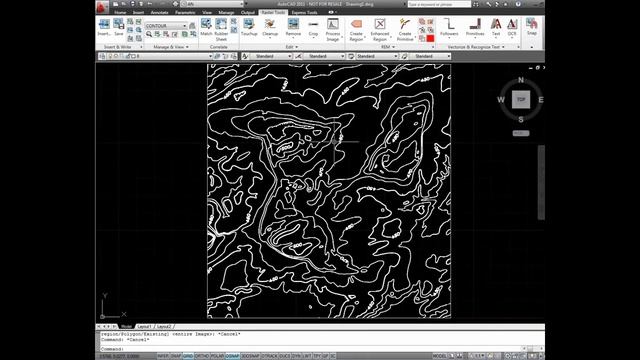Click the MODEL button in status bar
Image resolution: width=640 pixels, height=360 pixels.
point(440,356)
